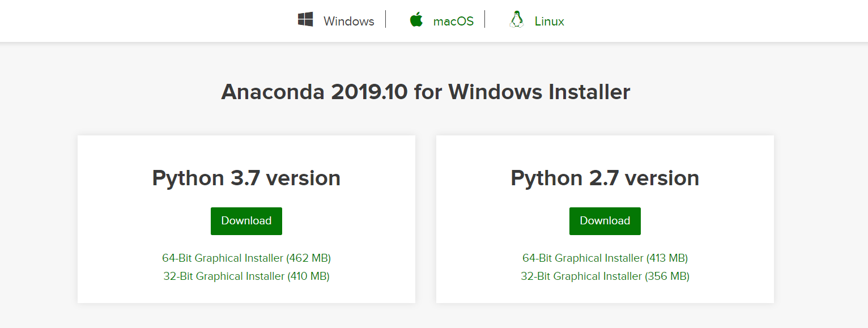This screenshot has height=328, width=868.
Task: Switch to the Windows installer tab
Action: coord(348,22)
